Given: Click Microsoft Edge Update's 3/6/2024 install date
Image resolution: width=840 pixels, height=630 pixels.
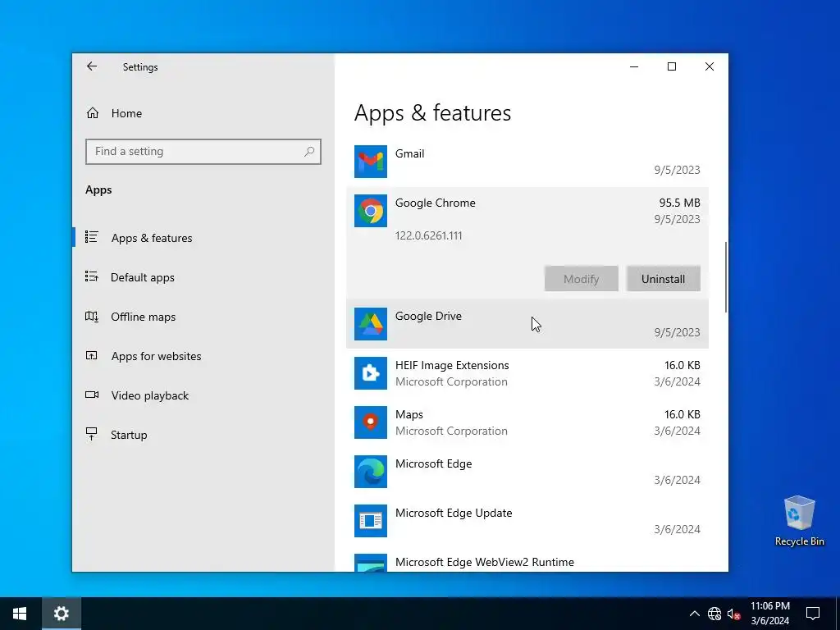Looking at the screenshot, I should tap(677, 529).
